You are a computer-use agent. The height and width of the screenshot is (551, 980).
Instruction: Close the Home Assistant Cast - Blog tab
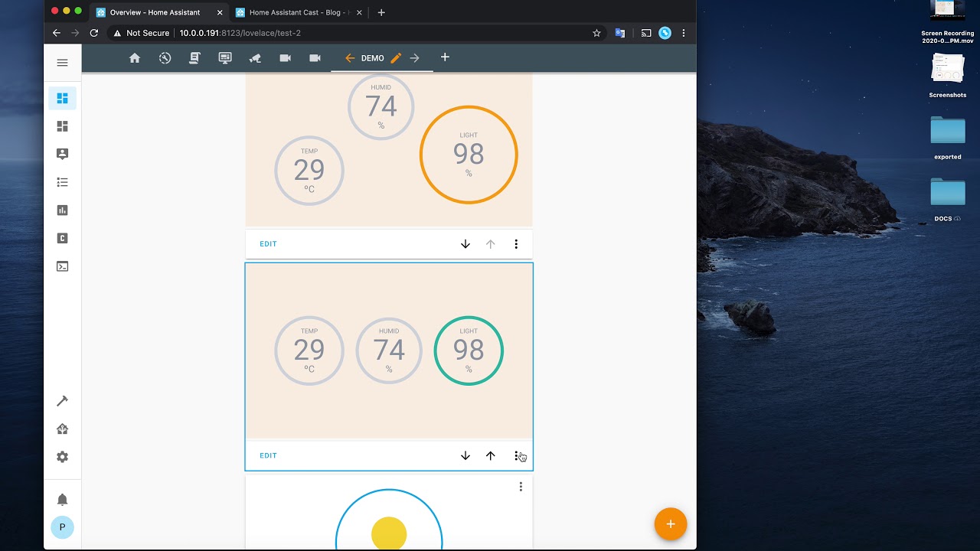(359, 12)
